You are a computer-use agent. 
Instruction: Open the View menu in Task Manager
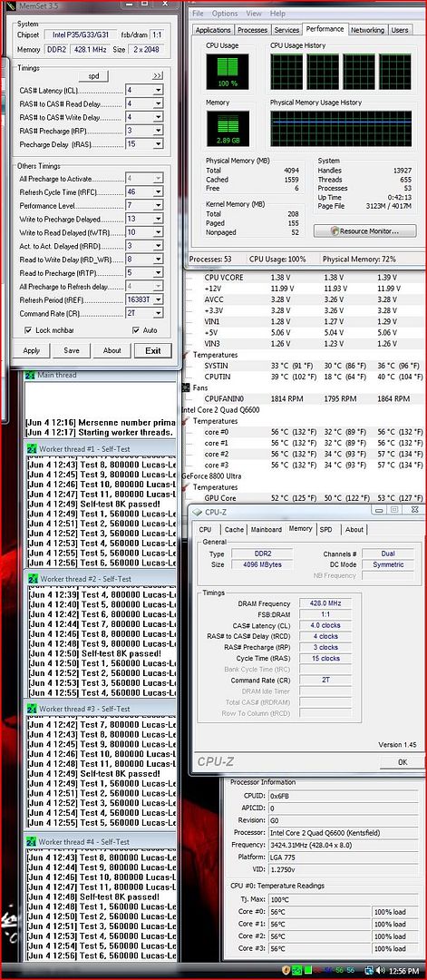pyautogui.click(x=254, y=14)
